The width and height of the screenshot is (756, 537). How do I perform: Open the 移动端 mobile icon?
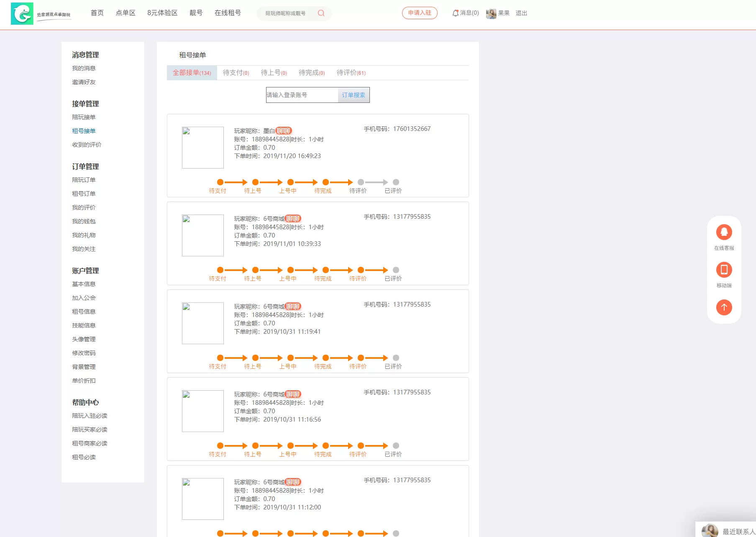(724, 270)
